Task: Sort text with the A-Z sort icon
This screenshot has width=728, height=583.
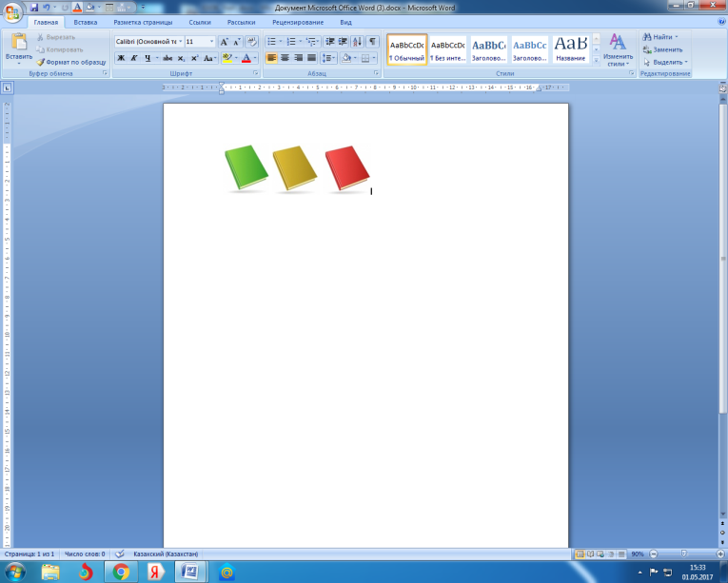Action: (357, 42)
